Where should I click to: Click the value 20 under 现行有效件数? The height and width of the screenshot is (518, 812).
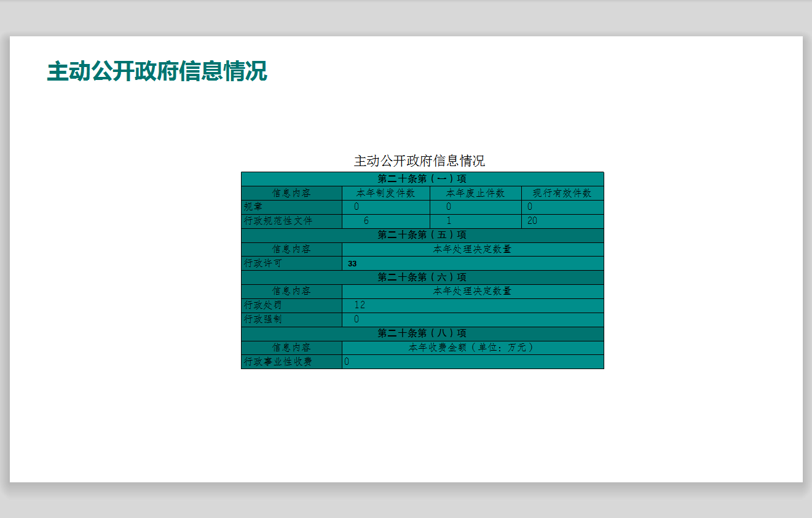click(x=532, y=221)
